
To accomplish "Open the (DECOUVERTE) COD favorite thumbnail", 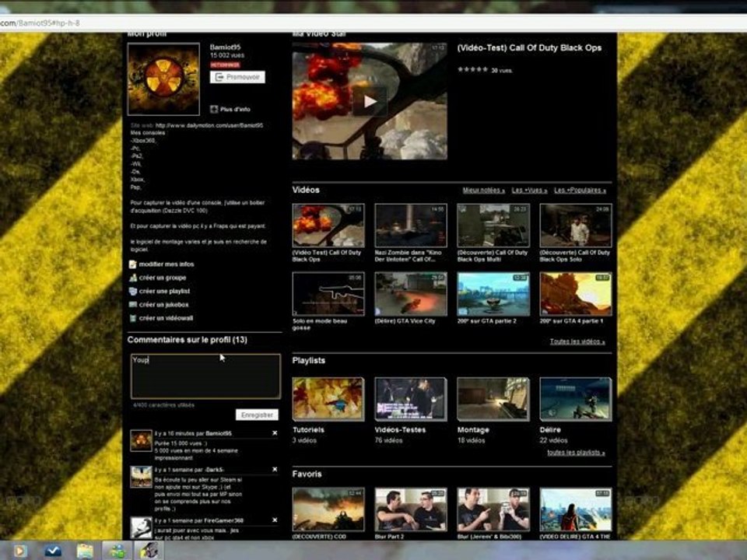I will coord(328,509).
